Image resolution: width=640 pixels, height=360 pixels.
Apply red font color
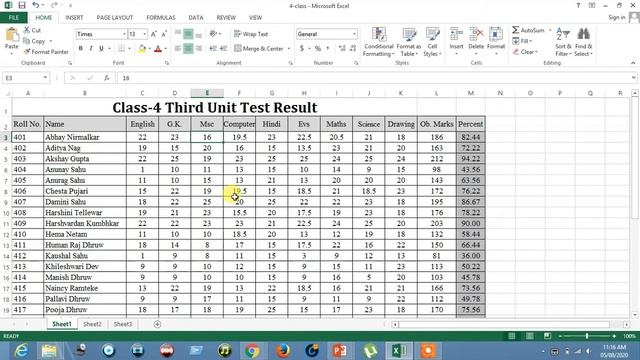(x=158, y=49)
